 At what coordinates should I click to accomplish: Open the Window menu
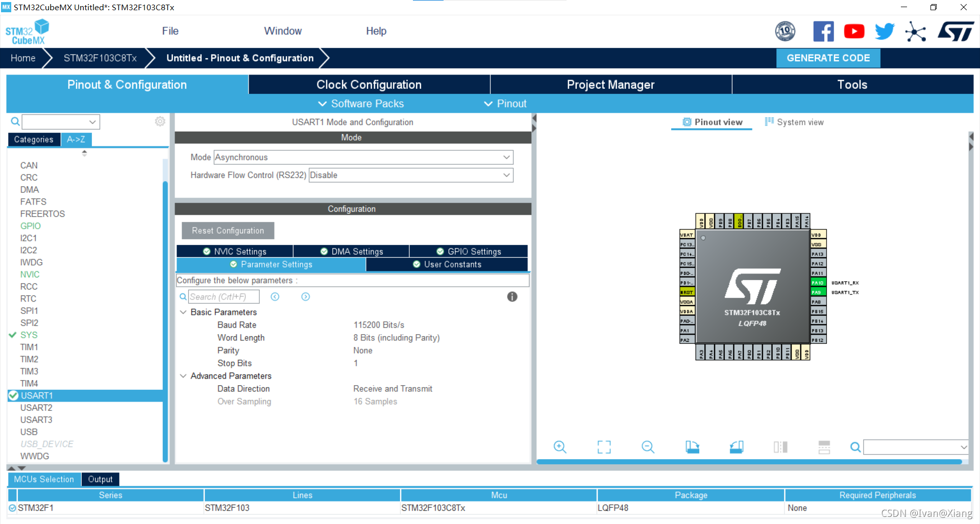283,31
